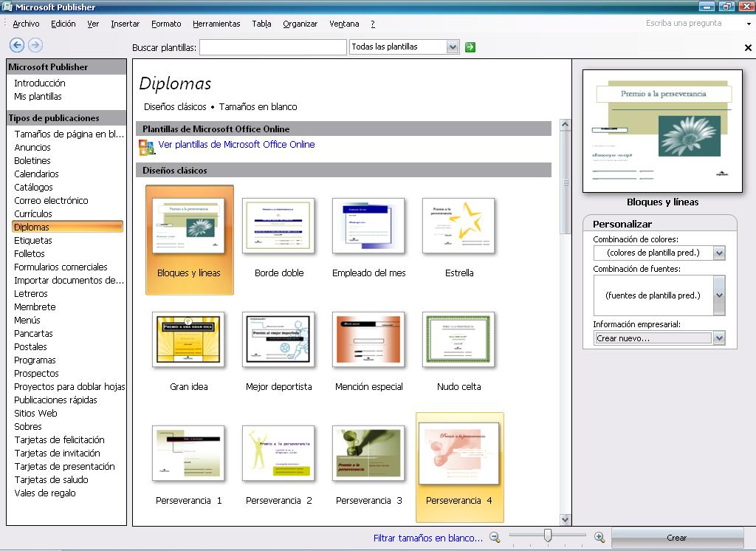Select Boletines publication type
This screenshot has width=756, height=551.
click(x=32, y=161)
